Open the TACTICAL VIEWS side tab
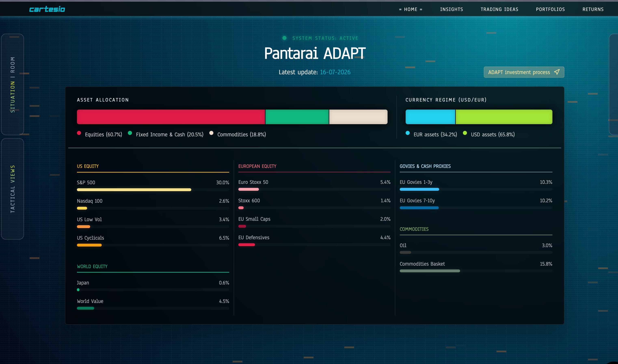Viewport: 618px width, 364px height. pyautogui.click(x=13, y=189)
